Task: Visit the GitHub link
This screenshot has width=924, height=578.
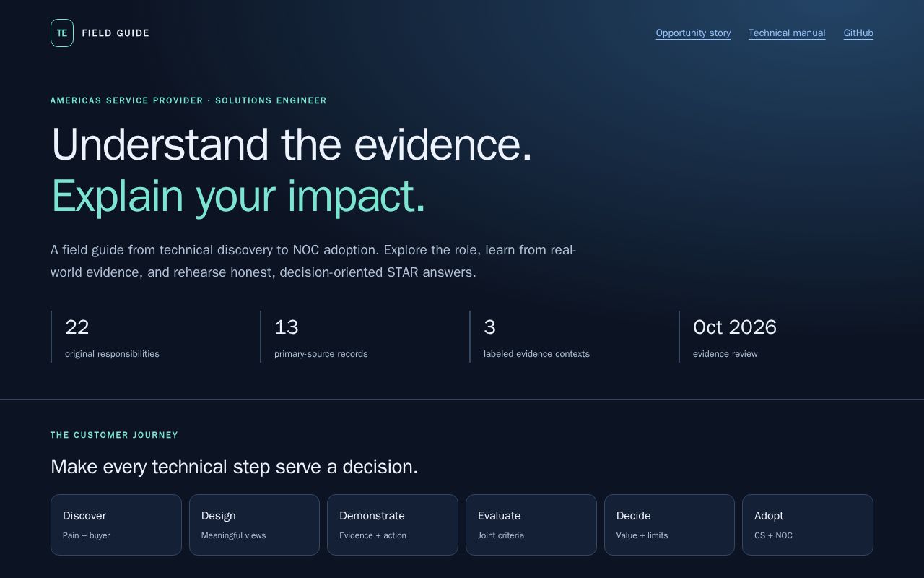Action: 858,33
